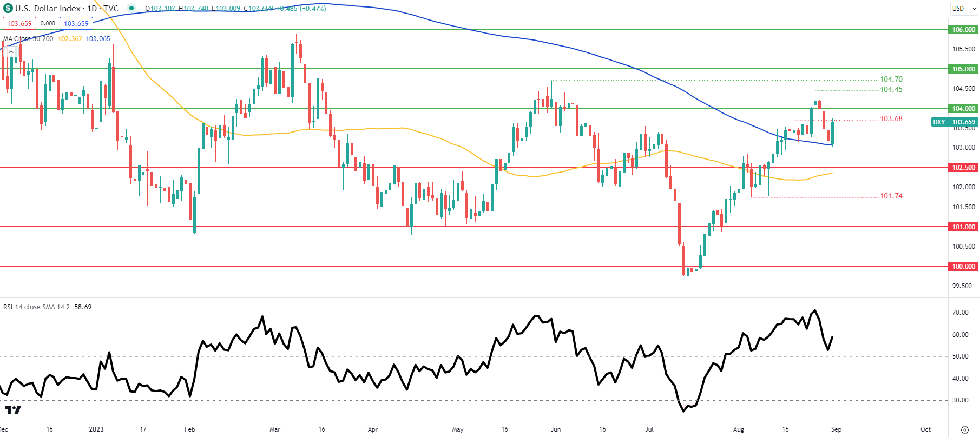Select the 105.000 green price line label
980x437 pixels.
pyautogui.click(x=964, y=69)
